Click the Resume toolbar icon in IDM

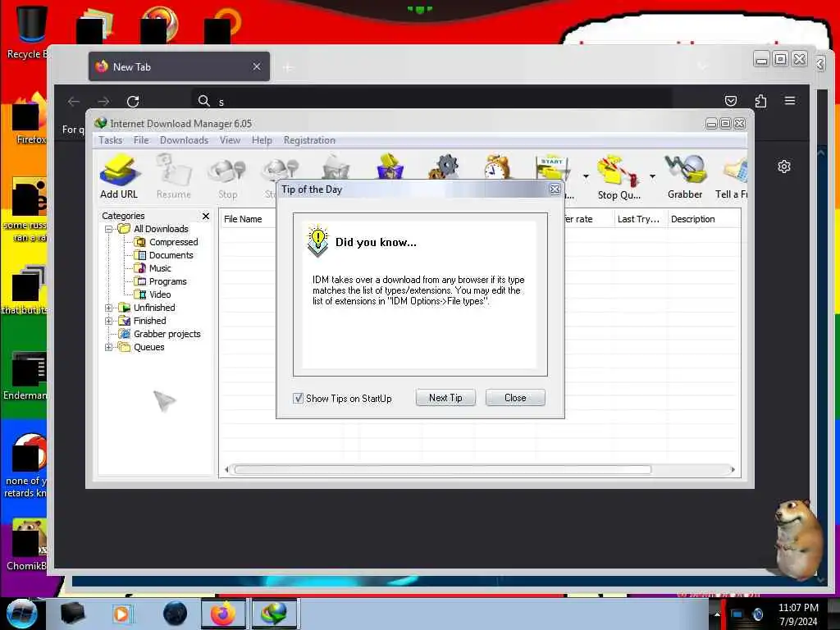tap(174, 177)
